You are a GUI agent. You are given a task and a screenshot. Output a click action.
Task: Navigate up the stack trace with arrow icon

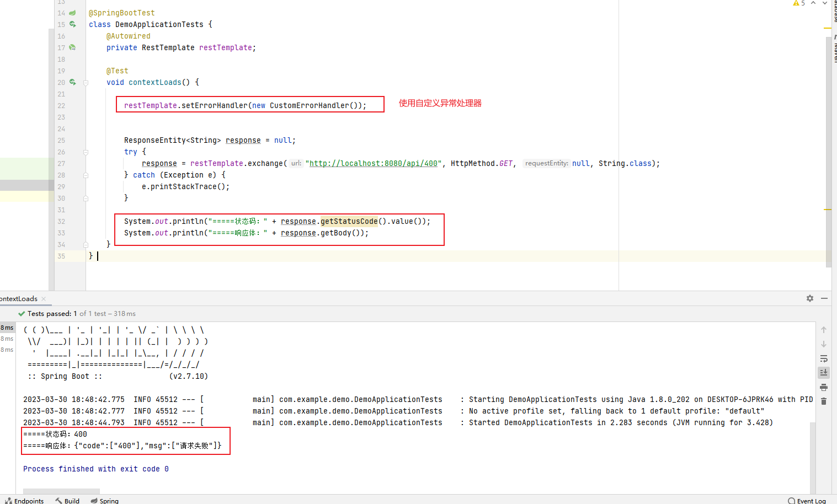(823, 329)
